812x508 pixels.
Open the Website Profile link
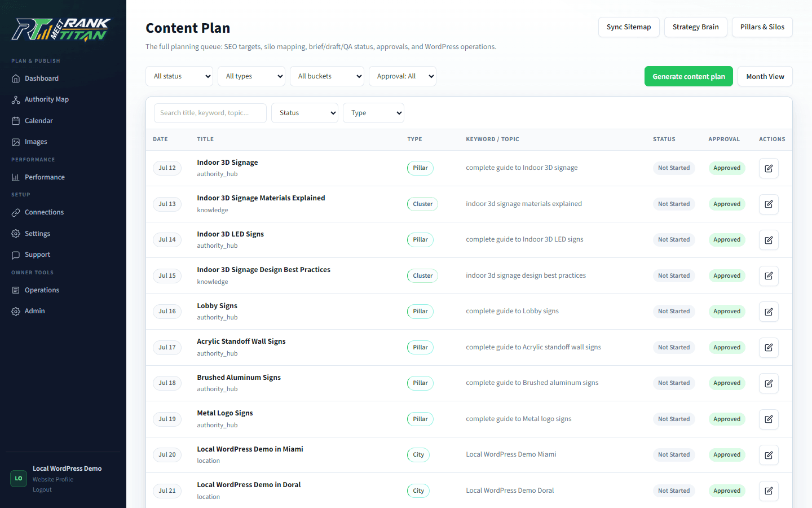pyautogui.click(x=53, y=479)
